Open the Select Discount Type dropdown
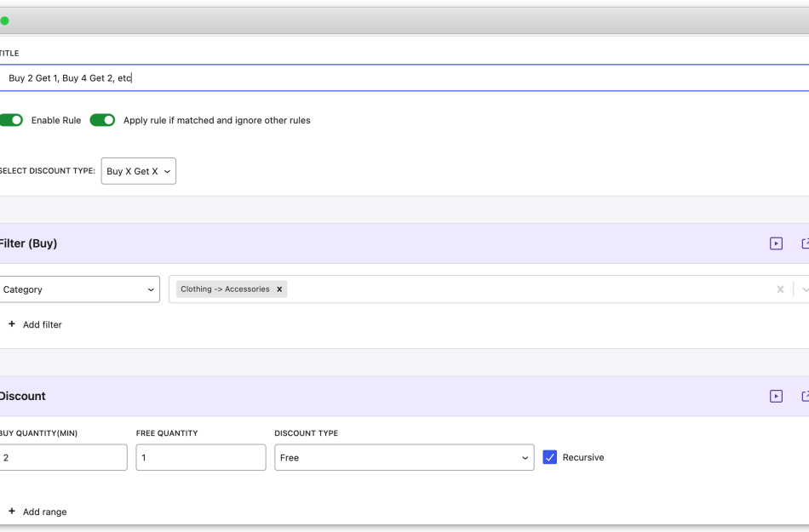Image resolution: width=809 pixels, height=532 pixels. pyautogui.click(x=138, y=170)
